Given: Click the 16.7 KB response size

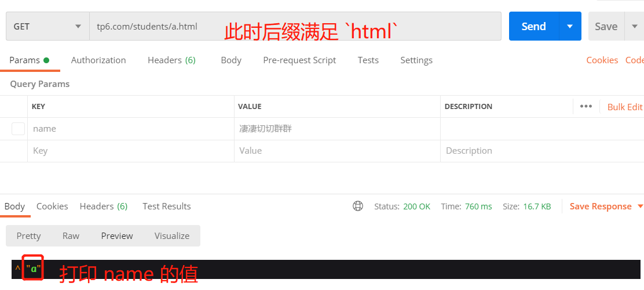Looking at the screenshot, I should (537, 206).
